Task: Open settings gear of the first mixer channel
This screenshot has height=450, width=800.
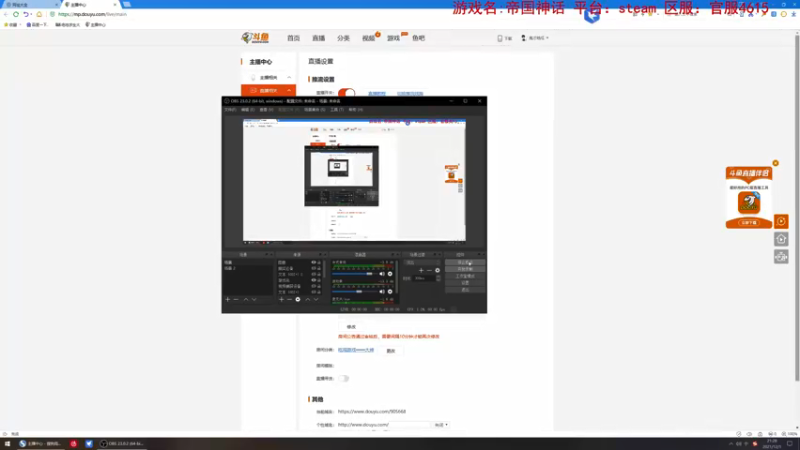Action: (390, 274)
